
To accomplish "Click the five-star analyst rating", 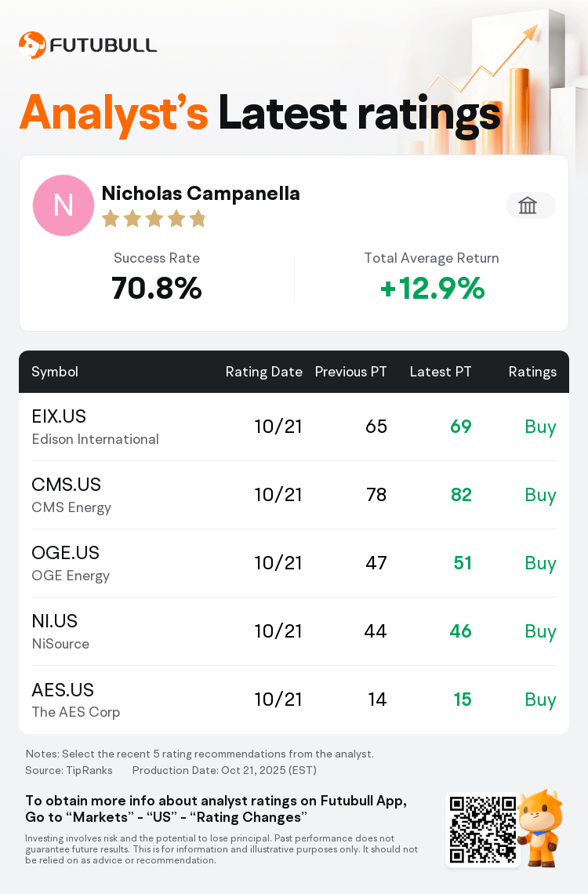I will click(154, 219).
